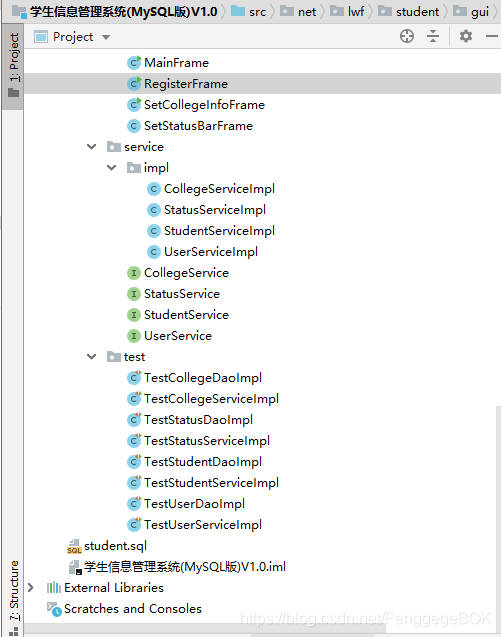Select SetCollegeInfoFrame in the tree
Image resolution: width=501 pixels, height=637 pixels.
click(x=204, y=105)
